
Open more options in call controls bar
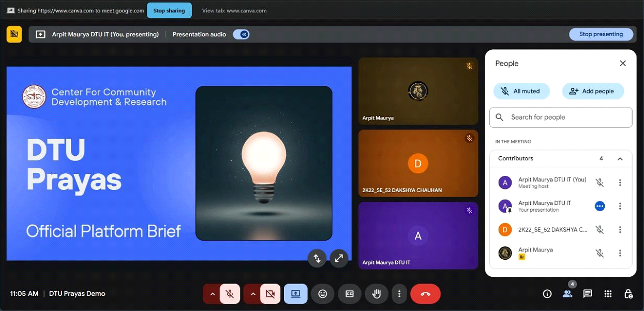(x=399, y=294)
